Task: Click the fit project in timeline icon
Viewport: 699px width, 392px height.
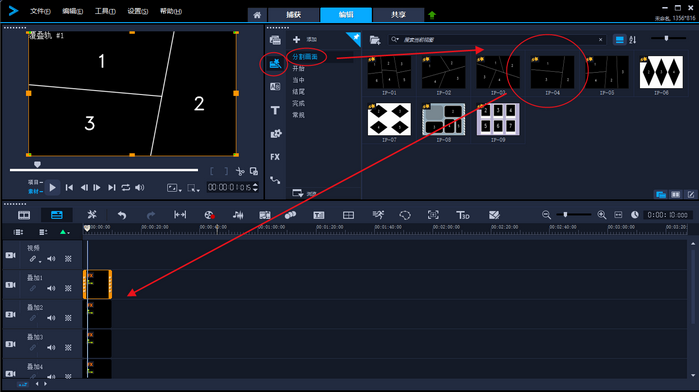Action: point(180,215)
